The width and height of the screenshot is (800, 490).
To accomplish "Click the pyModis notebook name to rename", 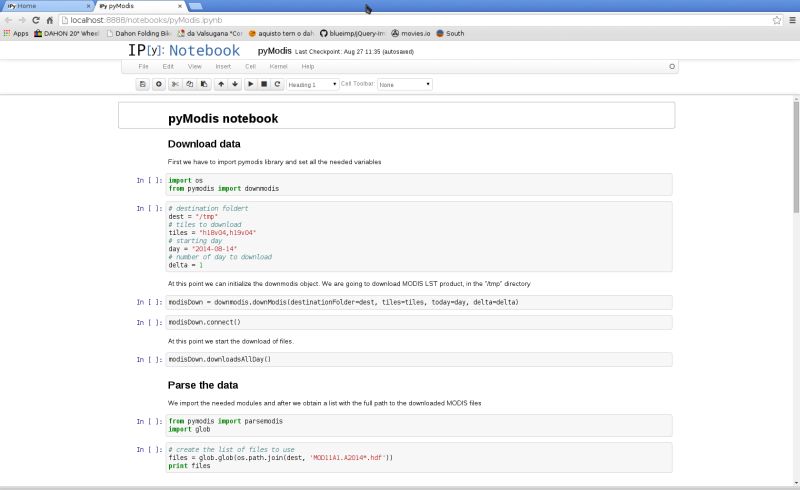I will [274, 51].
